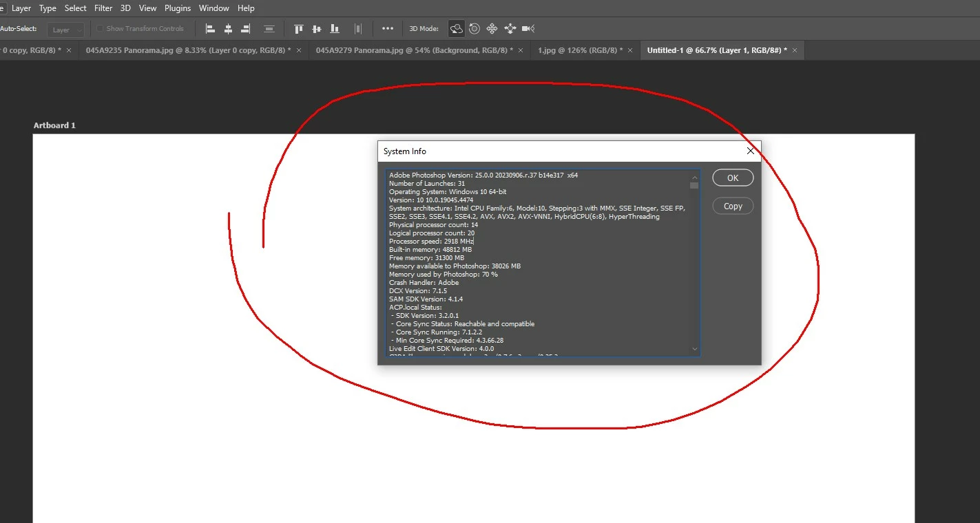The height and width of the screenshot is (523, 980).
Task: Select the 3D Orbit camera mode
Action: point(456,29)
